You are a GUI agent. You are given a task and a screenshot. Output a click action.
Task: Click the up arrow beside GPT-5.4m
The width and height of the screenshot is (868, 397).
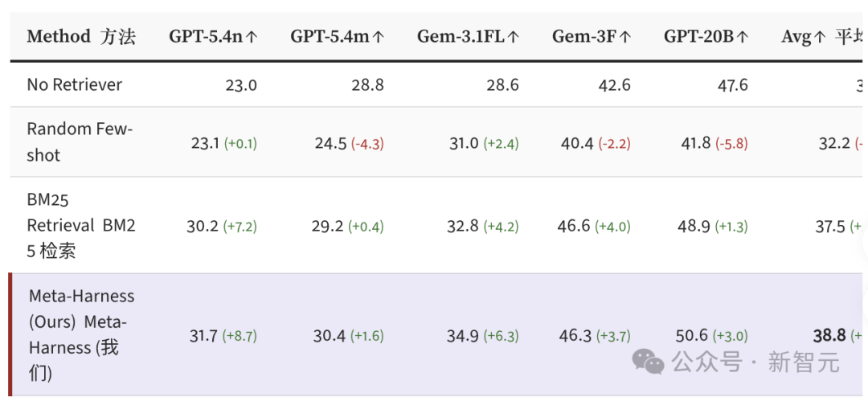click(379, 37)
